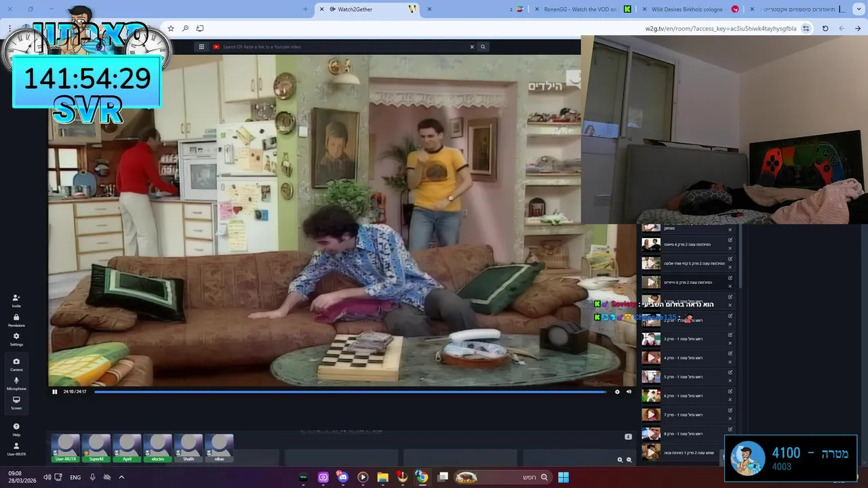The height and width of the screenshot is (488, 868).
Task: Open Permissions in the left sidebar
Action: coord(16,321)
